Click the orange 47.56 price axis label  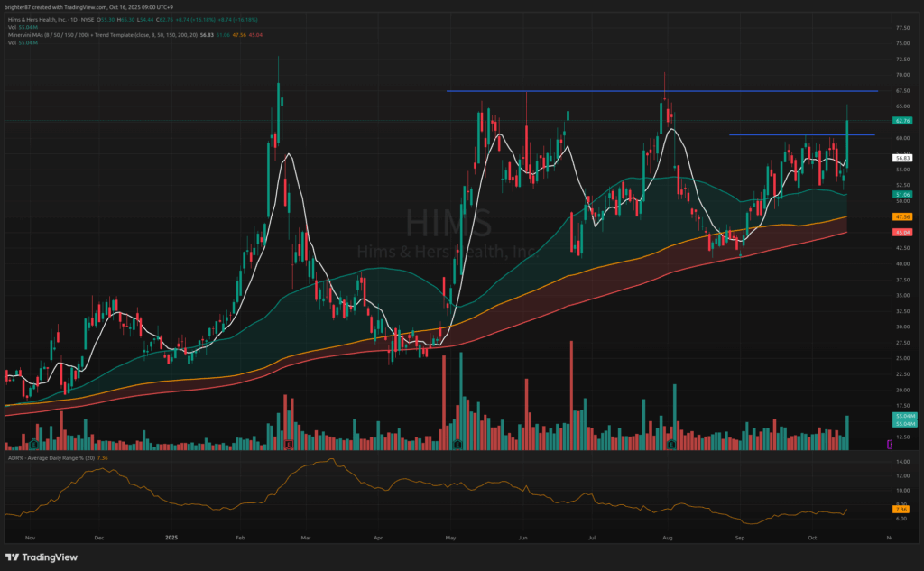[901, 216]
